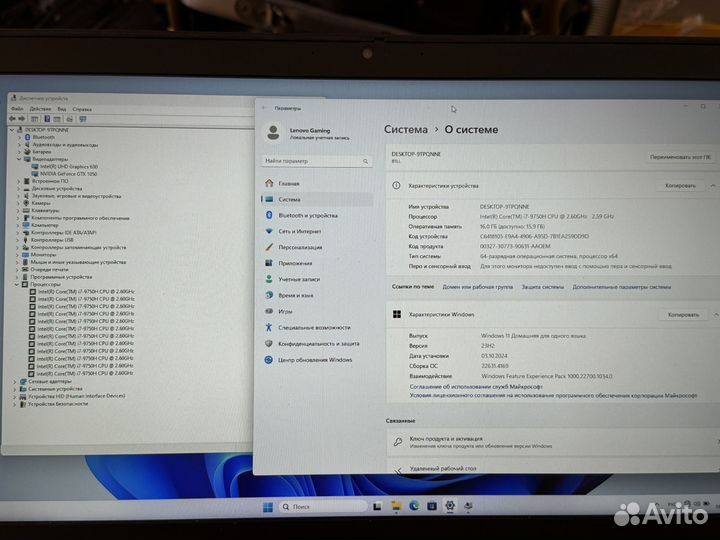Open Соглашение об использовании служб Майкрософт
The image size is (720, 540).
[476, 387]
